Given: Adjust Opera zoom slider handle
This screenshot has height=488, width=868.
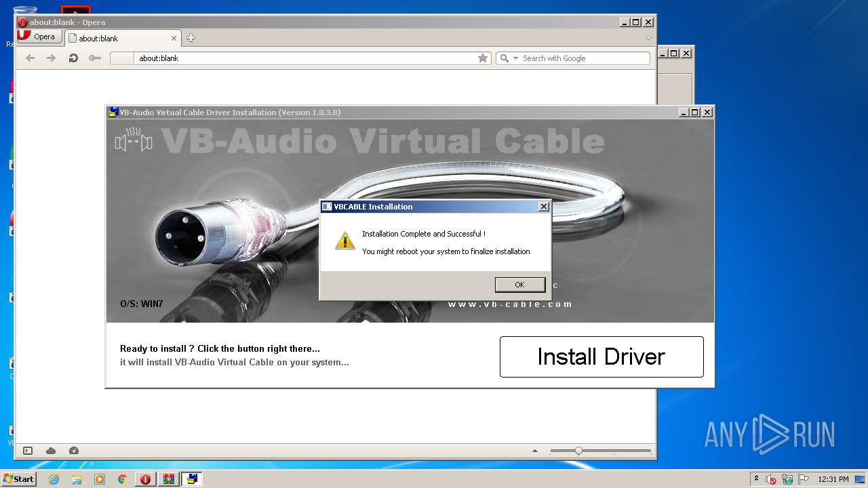Looking at the screenshot, I should [578, 451].
